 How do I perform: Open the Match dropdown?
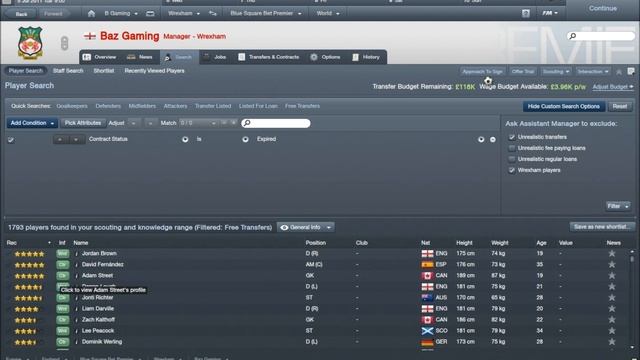pos(198,123)
